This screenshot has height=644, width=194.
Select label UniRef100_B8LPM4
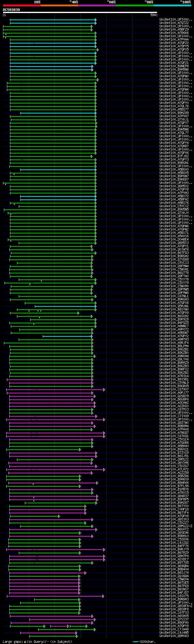tap(174, 346)
